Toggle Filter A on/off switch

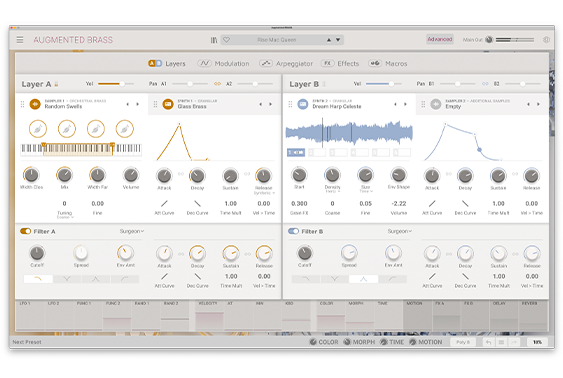pyautogui.click(x=25, y=231)
